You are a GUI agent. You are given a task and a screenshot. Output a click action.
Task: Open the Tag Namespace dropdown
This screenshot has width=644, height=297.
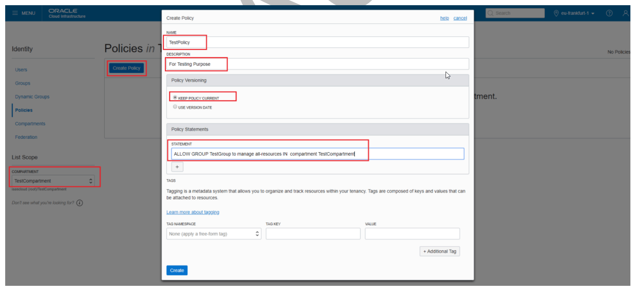(214, 234)
